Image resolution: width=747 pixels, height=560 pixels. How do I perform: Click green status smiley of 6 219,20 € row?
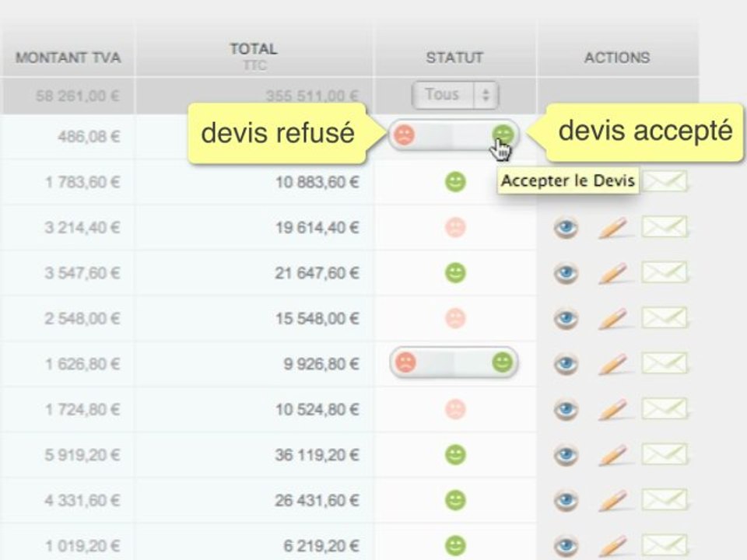tap(455, 546)
